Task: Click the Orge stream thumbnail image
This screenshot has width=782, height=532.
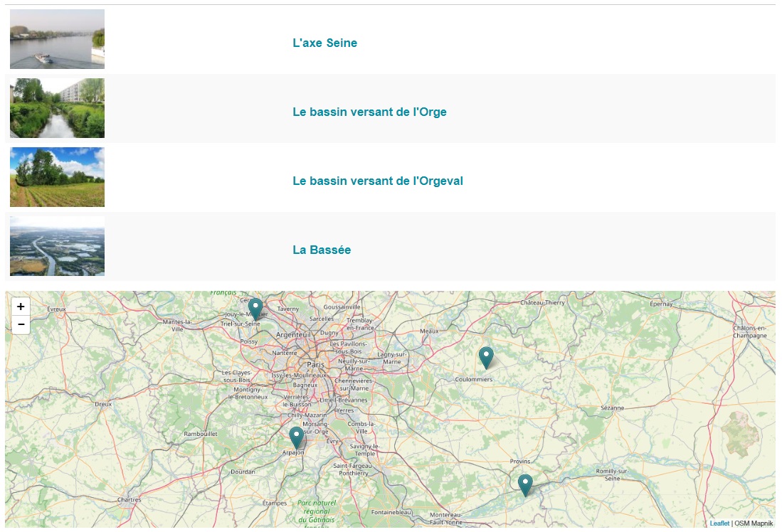Action: [x=57, y=108]
